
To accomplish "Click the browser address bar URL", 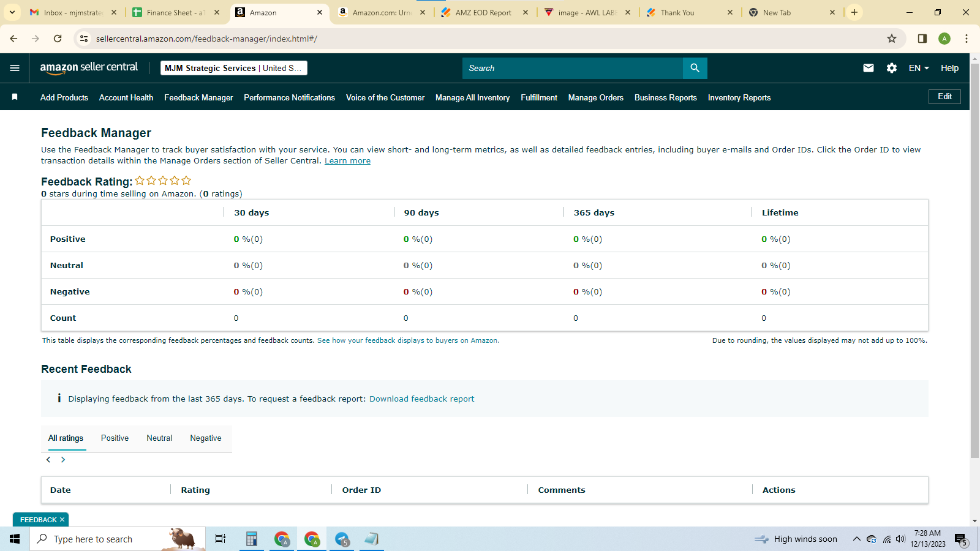I will click(x=206, y=39).
